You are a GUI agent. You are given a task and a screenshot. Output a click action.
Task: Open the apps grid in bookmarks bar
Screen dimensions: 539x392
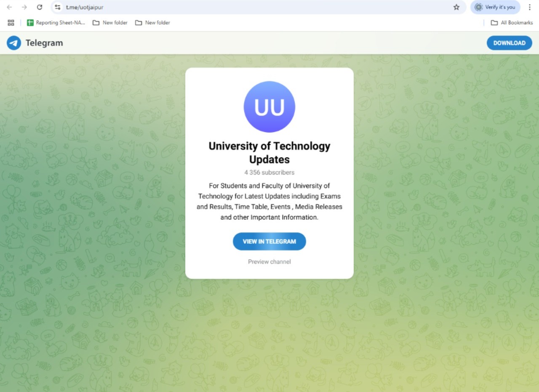(11, 23)
